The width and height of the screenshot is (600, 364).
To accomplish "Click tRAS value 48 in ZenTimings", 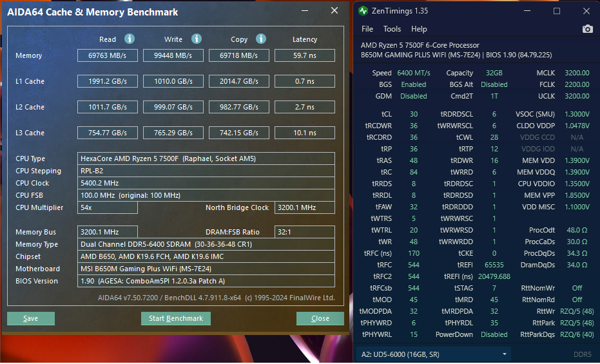I will click(x=414, y=160).
